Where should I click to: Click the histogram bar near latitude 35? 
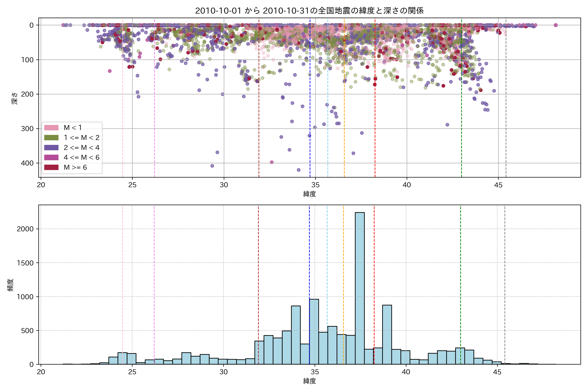click(x=314, y=332)
